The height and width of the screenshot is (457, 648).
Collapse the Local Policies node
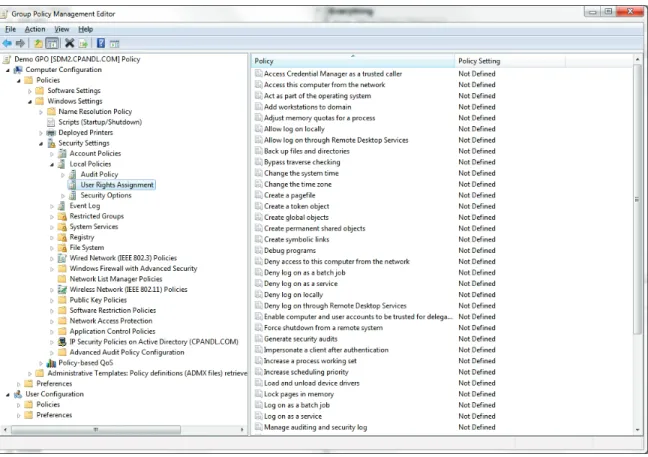52,164
